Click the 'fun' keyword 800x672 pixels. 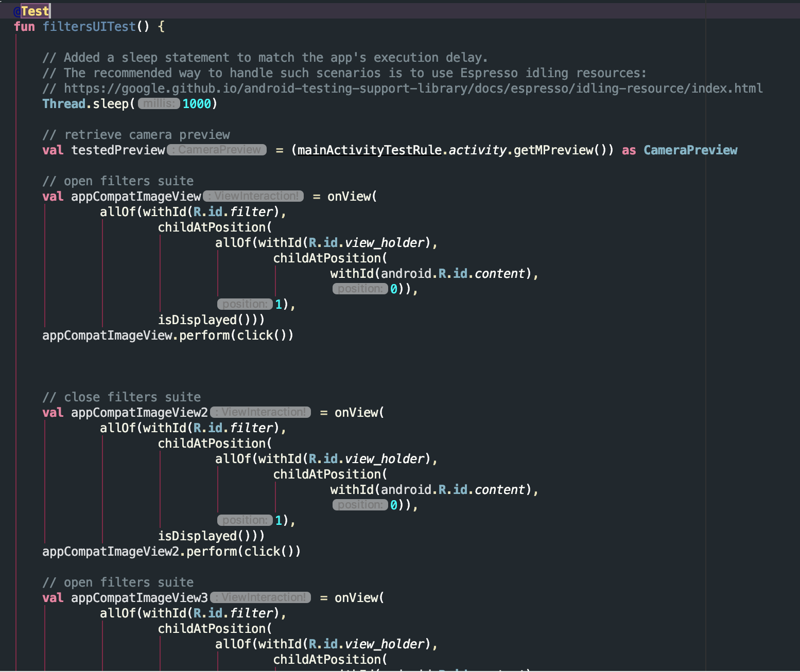(x=24, y=26)
